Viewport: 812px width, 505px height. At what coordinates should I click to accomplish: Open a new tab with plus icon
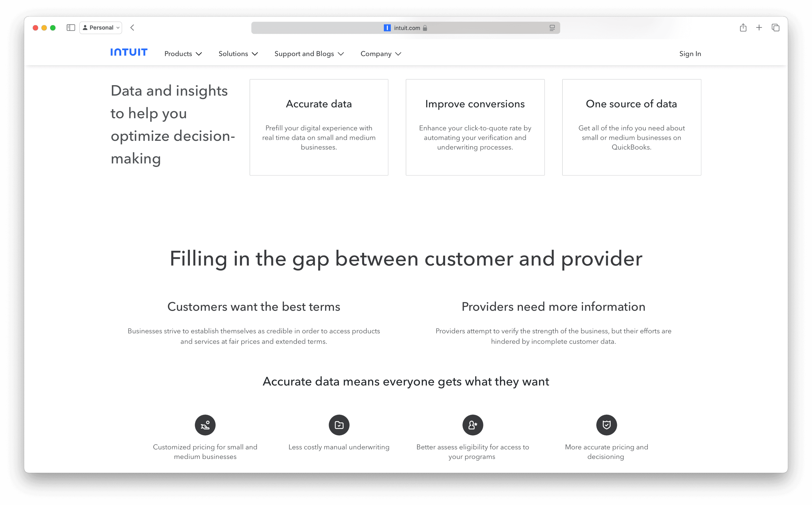pyautogui.click(x=759, y=28)
